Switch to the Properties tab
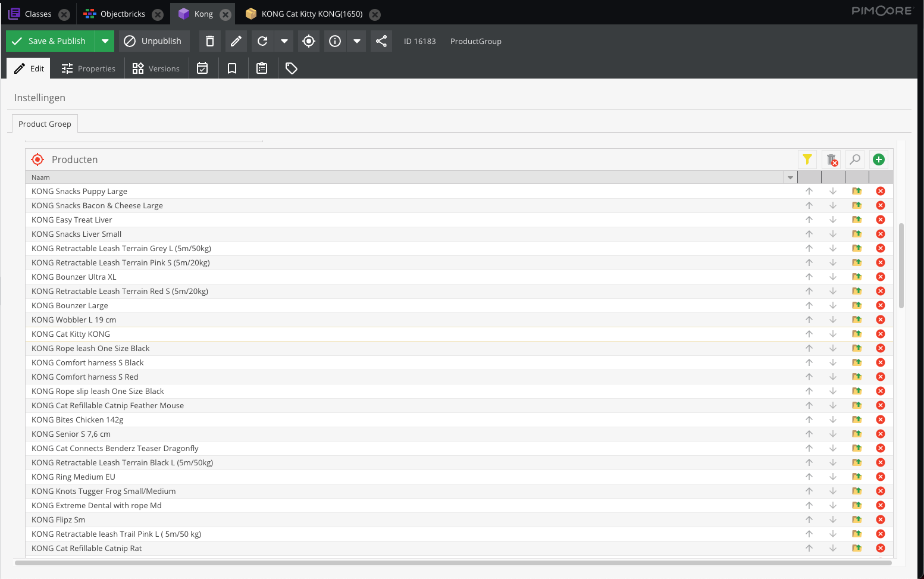 88,68
